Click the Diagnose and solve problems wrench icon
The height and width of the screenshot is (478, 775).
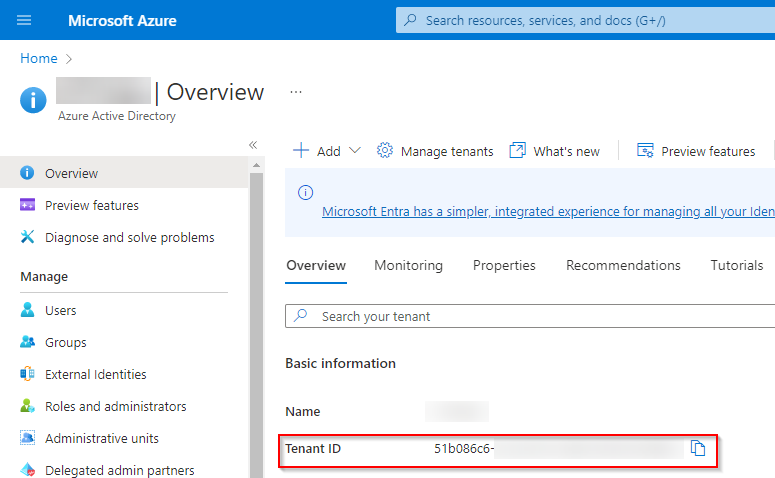(x=28, y=237)
